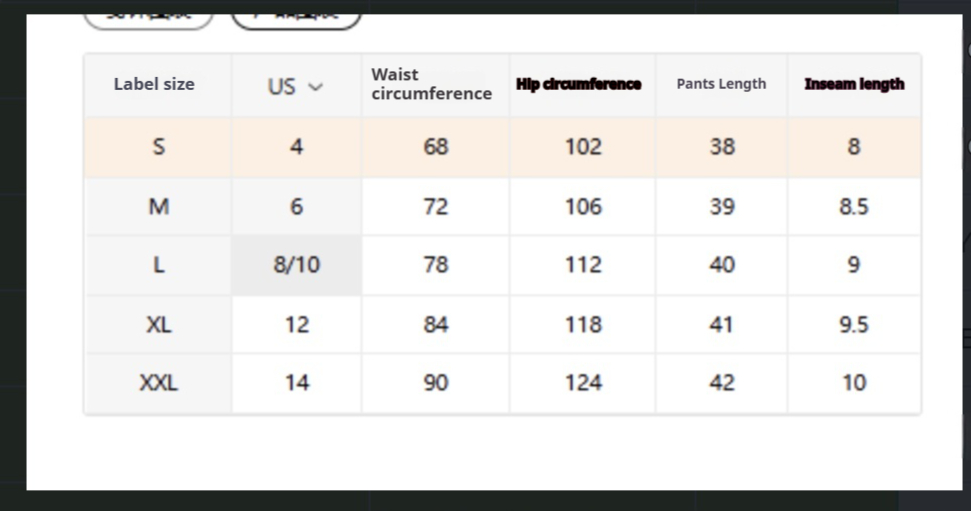This screenshot has height=511, width=971.
Task: Select the M label size row
Action: tap(158, 207)
